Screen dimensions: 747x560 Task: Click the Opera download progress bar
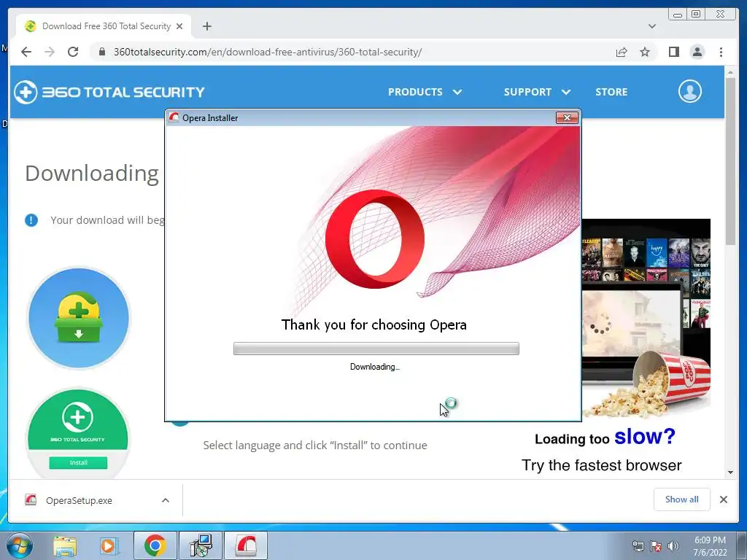376,349
